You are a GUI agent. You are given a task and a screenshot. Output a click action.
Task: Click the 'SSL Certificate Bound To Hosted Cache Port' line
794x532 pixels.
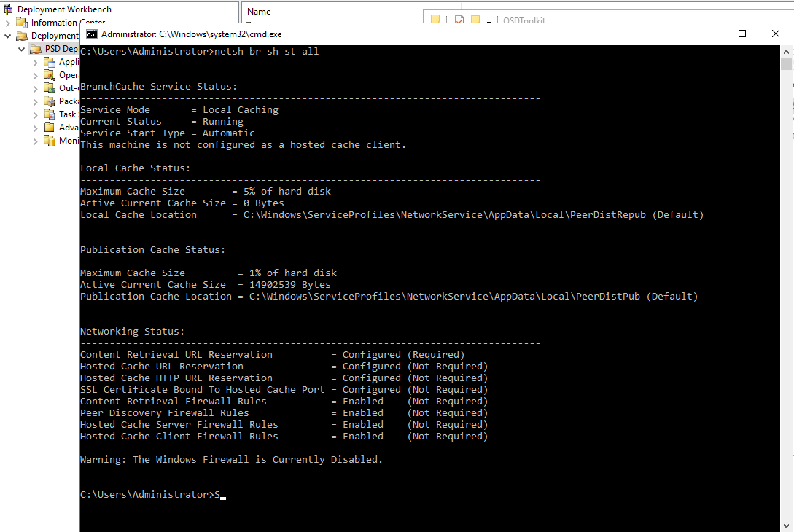click(x=284, y=388)
